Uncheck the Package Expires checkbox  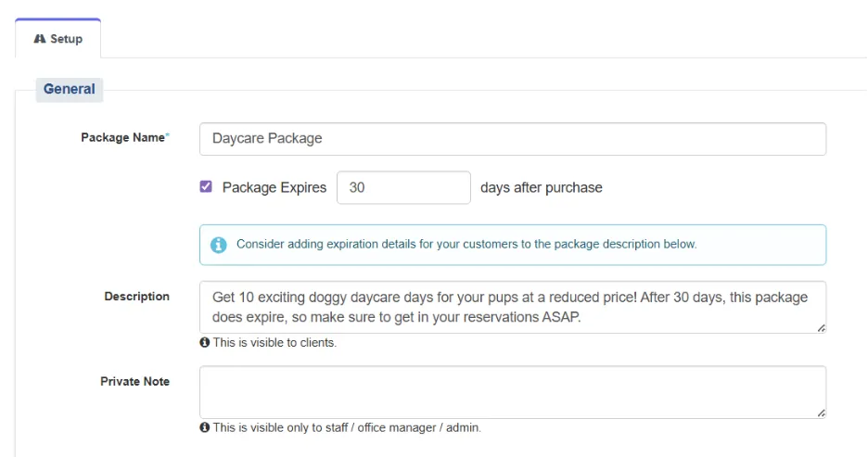pyautogui.click(x=206, y=186)
